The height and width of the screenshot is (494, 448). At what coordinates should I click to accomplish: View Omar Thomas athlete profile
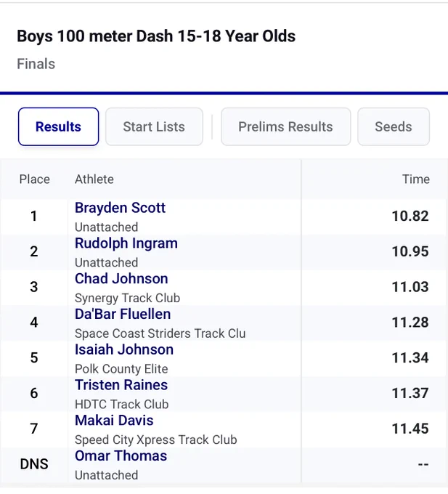pyautogui.click(x=121, y=456)
